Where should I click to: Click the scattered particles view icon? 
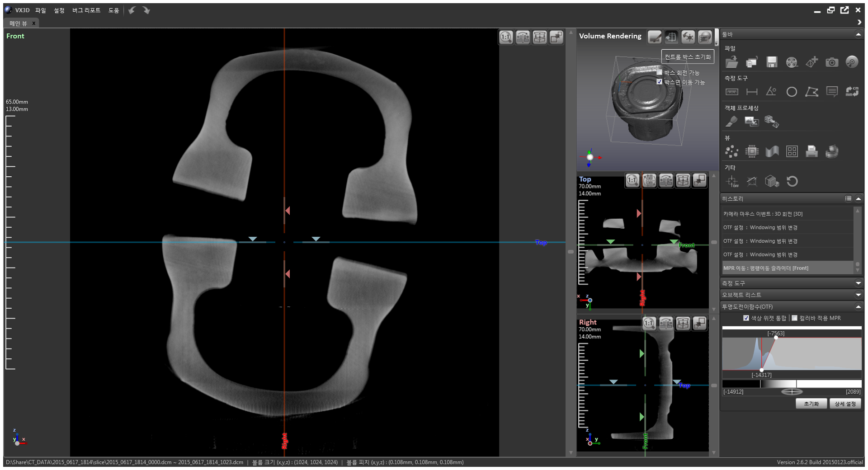[731, 151]
